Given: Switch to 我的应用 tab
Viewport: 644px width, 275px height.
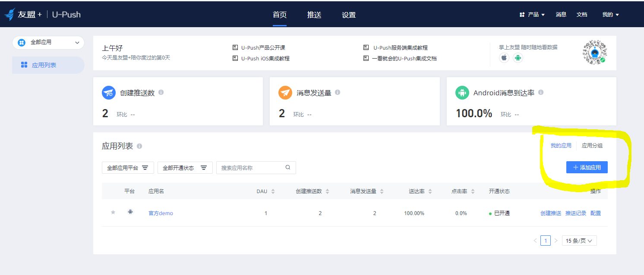Looking at the screenshot, I should [x=561, y=146].
